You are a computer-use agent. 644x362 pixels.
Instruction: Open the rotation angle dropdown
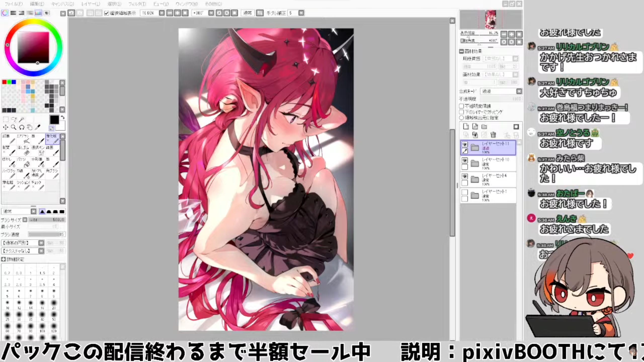click(211, 13)
